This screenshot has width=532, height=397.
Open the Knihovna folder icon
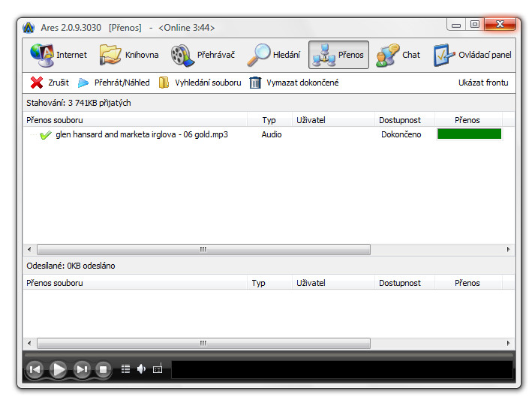[x=110, y=55]
